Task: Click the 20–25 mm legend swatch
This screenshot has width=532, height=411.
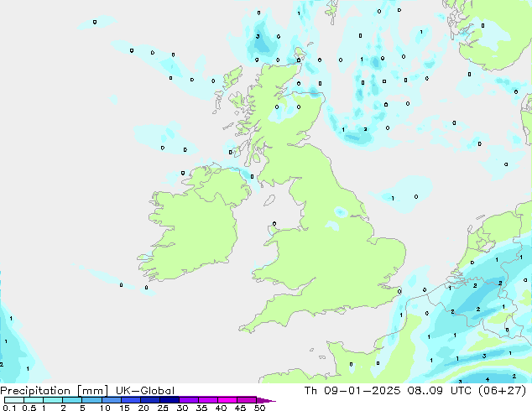Action: click(x=150, y=400)
